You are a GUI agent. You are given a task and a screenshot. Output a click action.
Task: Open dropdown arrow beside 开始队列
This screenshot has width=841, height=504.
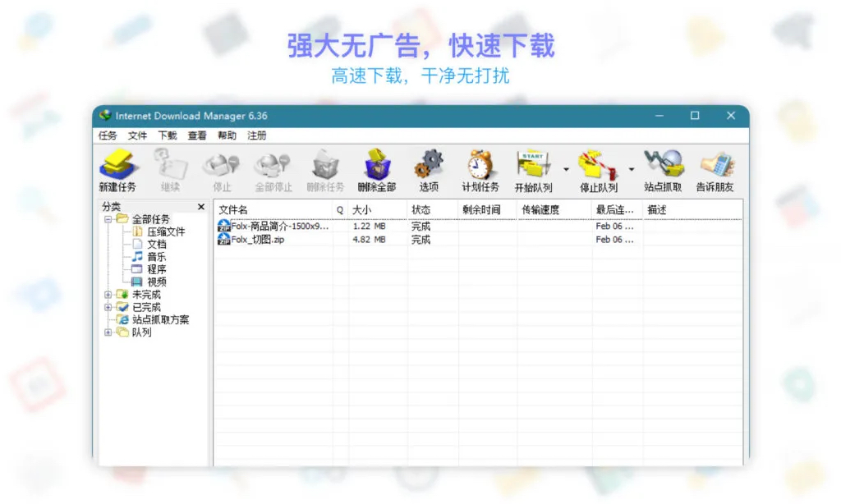(x=566, y=169)
